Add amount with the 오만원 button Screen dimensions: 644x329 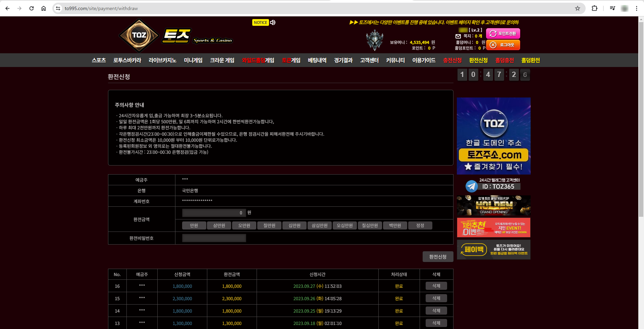tap(244, 225)
